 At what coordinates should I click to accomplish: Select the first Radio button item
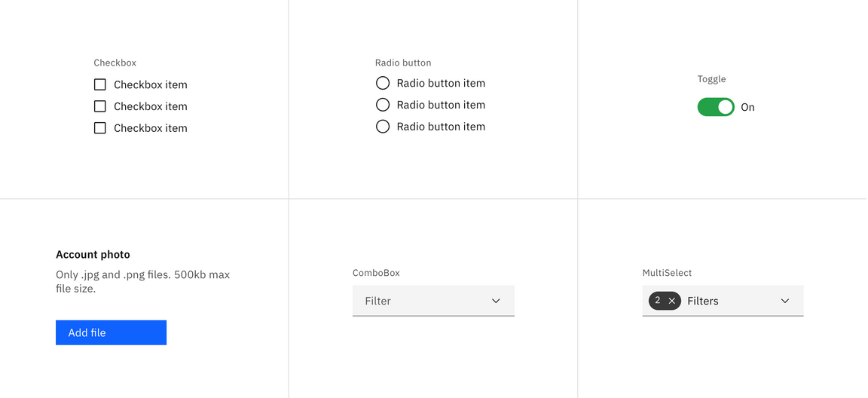pyautogui.click(x=383, y=83)
